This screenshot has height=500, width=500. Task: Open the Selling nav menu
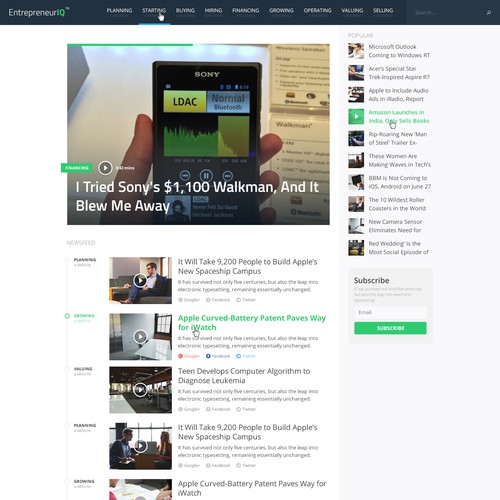click(383, 11)
